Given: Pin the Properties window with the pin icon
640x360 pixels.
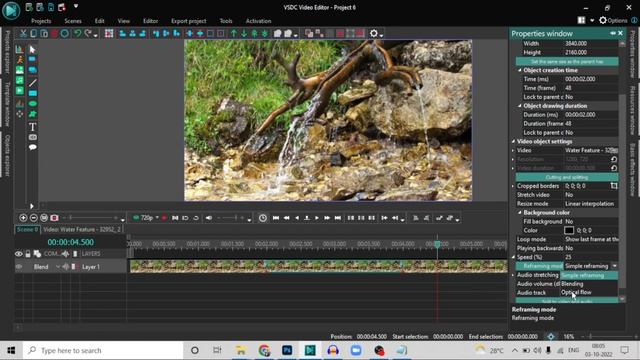Looking at the screenshot, I should [613, 33].
